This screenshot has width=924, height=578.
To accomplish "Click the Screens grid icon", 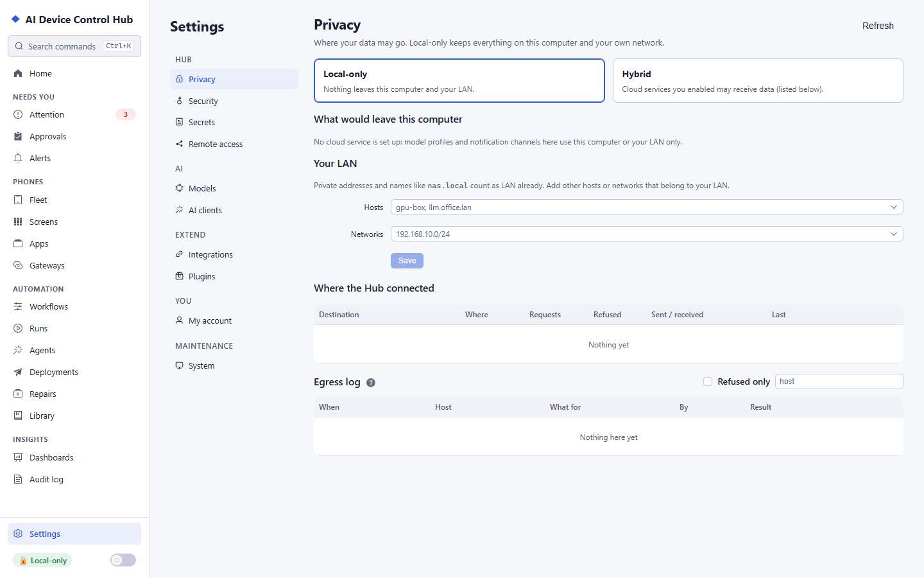I will coord(18,222).
